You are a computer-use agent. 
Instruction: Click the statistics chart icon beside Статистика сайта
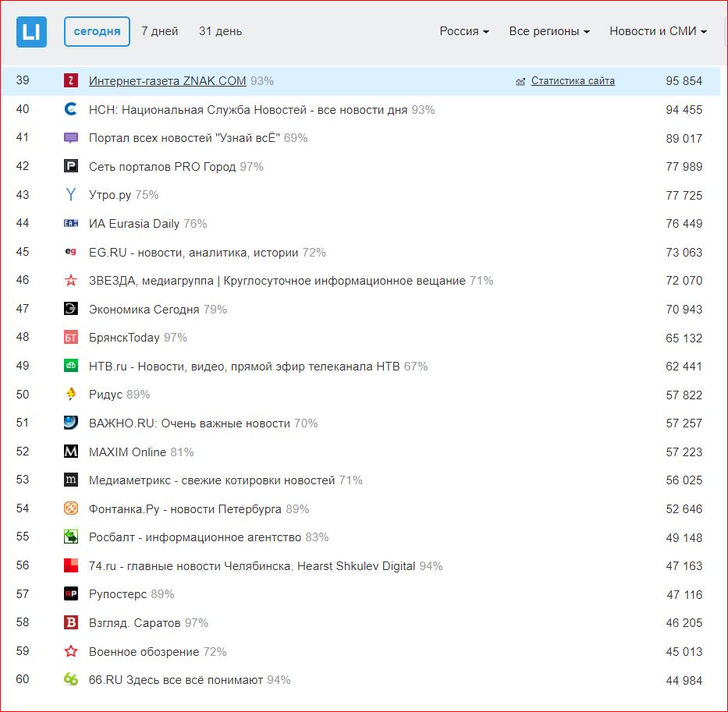[520, 81]
